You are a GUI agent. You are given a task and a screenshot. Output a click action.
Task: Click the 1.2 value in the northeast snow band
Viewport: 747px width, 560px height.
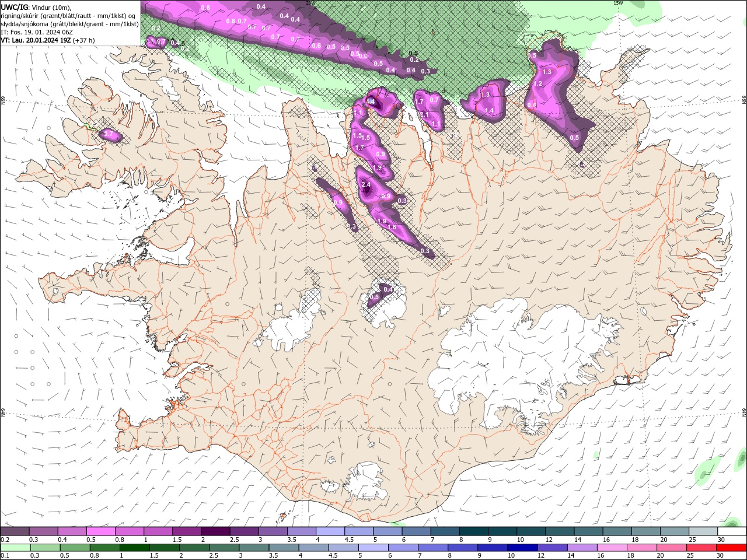(538, 84)
